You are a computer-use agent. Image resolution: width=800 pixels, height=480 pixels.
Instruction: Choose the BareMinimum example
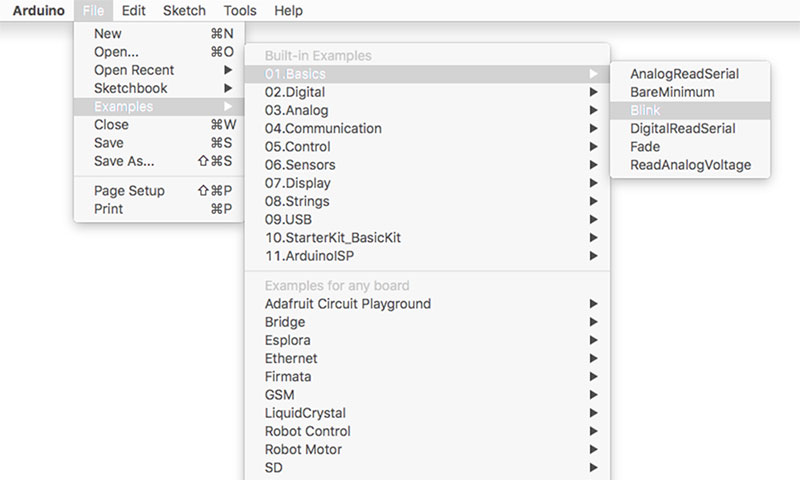tap(672, 92)
